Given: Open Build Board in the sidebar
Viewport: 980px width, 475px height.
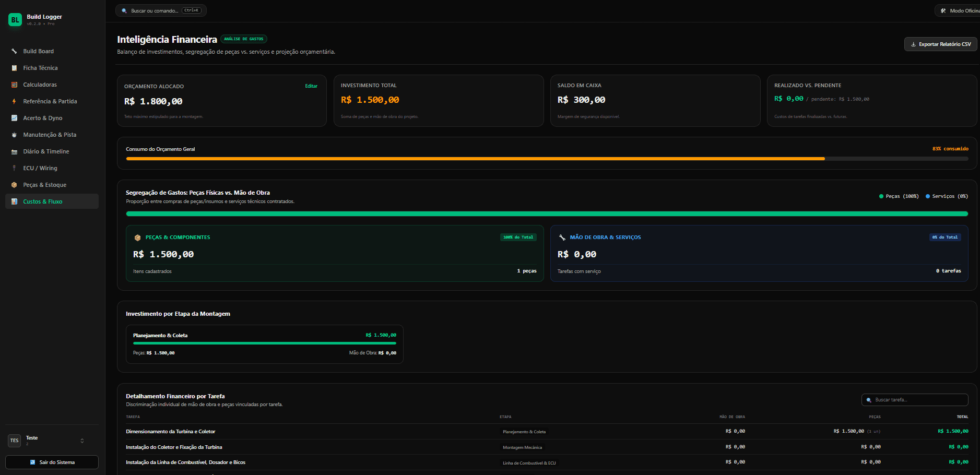Looking at the screenshot, I should coord(52,51).
